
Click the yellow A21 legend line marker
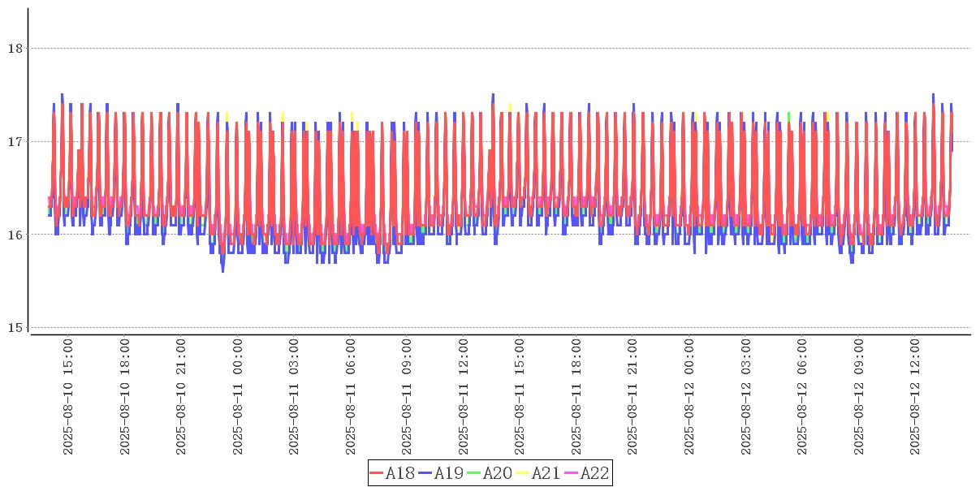click(523, 473)
